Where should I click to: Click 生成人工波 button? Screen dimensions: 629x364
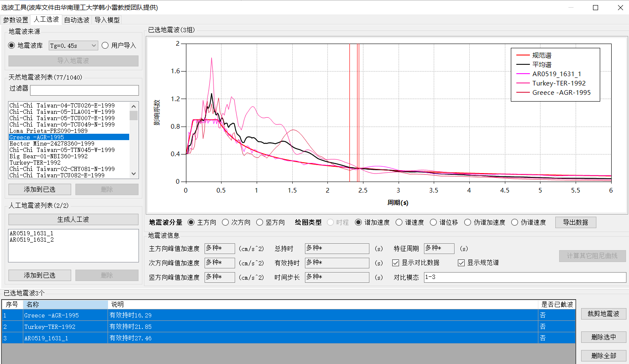pyautogui.click(x=73, y=219)
